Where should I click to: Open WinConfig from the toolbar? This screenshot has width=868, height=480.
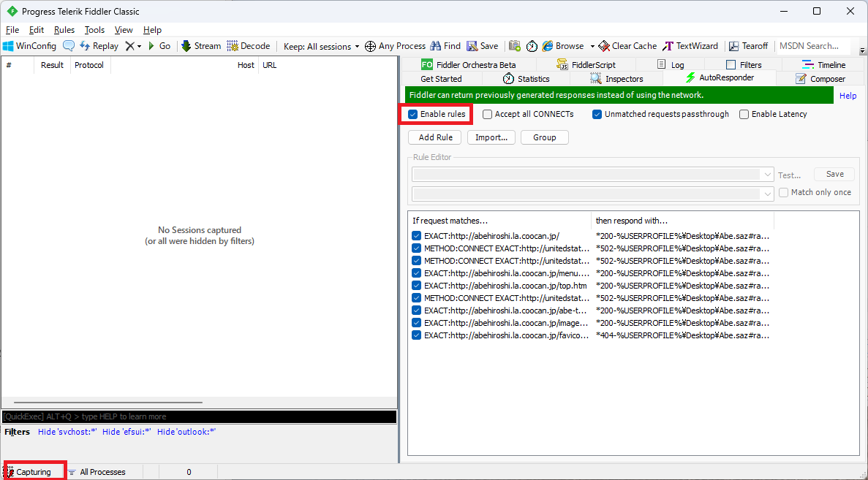(x=30, y=46)
